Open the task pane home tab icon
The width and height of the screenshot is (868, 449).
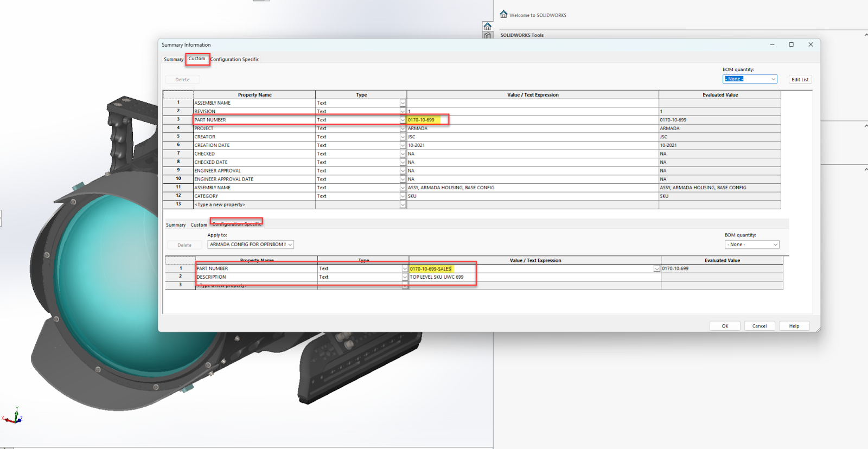click(x=487, y=26)
